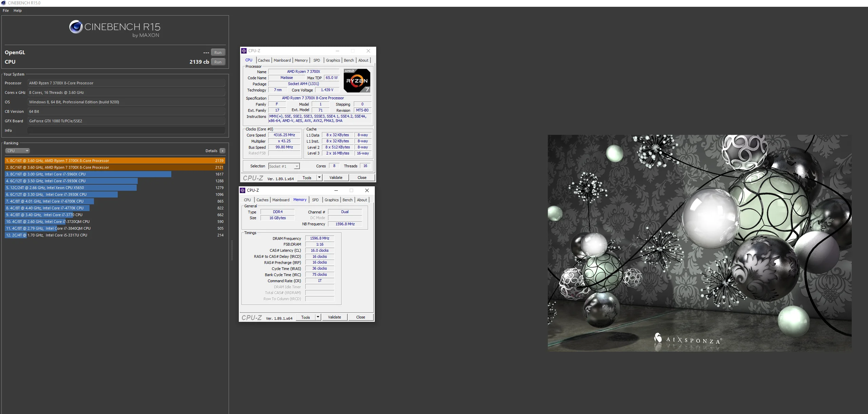Run the OpenGL benchmark
Viewport: 868px width, 414px height.
pos(218,53)
